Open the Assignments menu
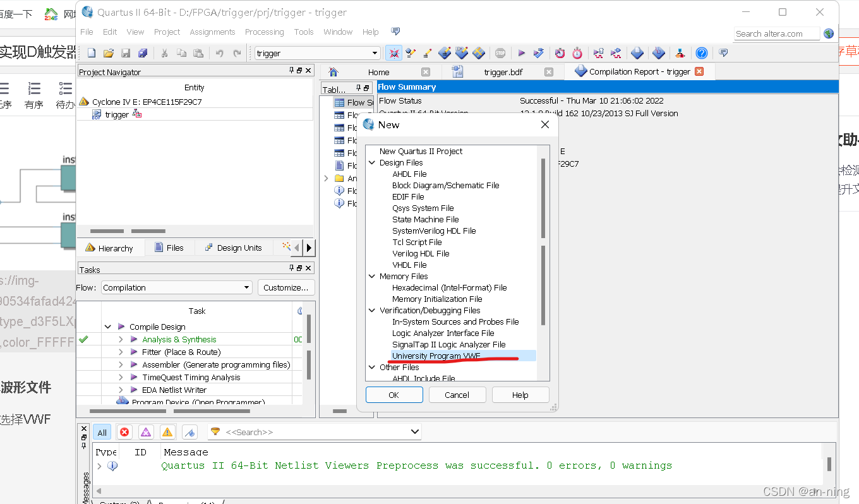Image resolution: width=859 pixels, height=504 pixels. point(212,32)
